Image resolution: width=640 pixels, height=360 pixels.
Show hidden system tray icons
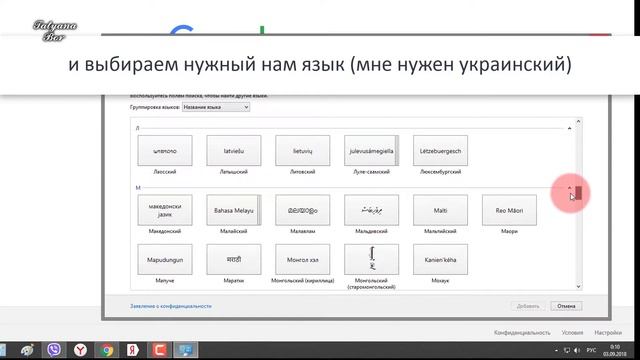[x=556, y=350]
